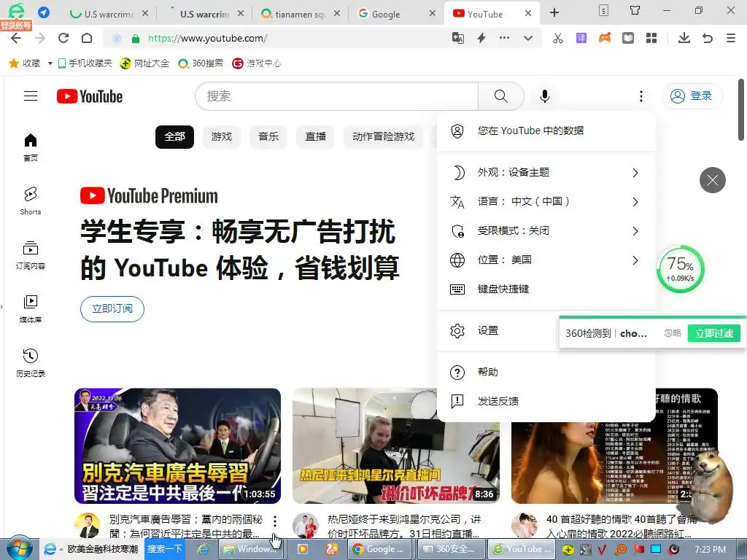Click the page vertical scrollbar

tap(741, 109)
